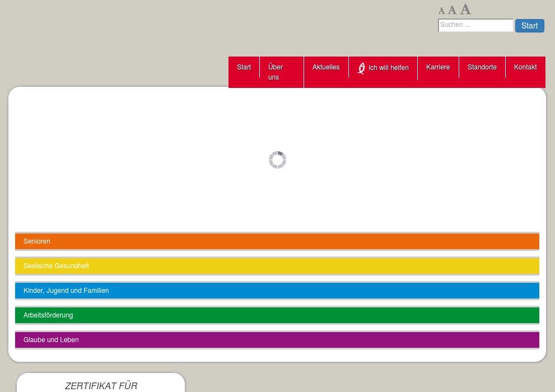This screenshot has height=392, width=555.
Task: Open the Karriere menu item
Action: click(x=438, y=67)
